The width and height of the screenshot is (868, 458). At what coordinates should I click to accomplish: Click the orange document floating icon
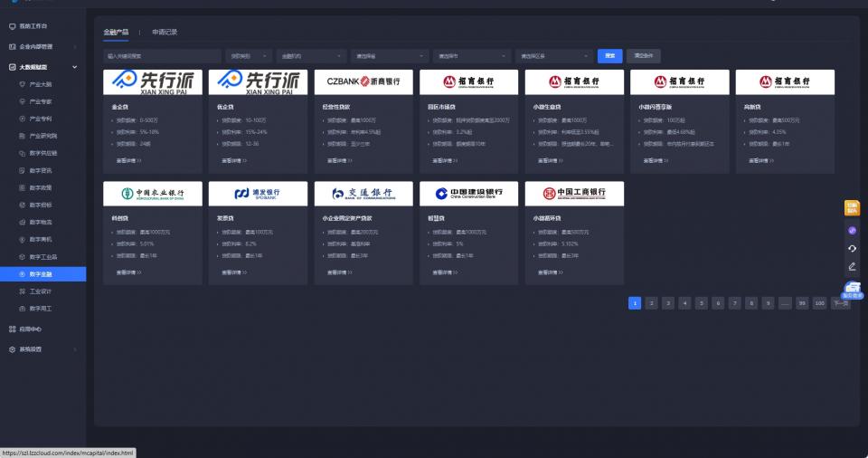[x=852, y=208]
